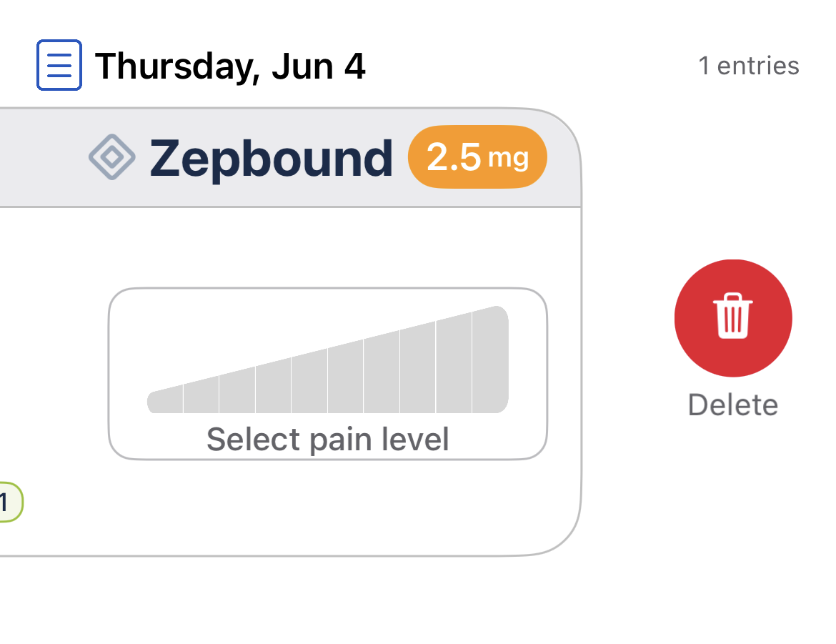
Task: Click the green-outlined badge numbered 1
Action: pyautogui.click(x=9, y=502)
